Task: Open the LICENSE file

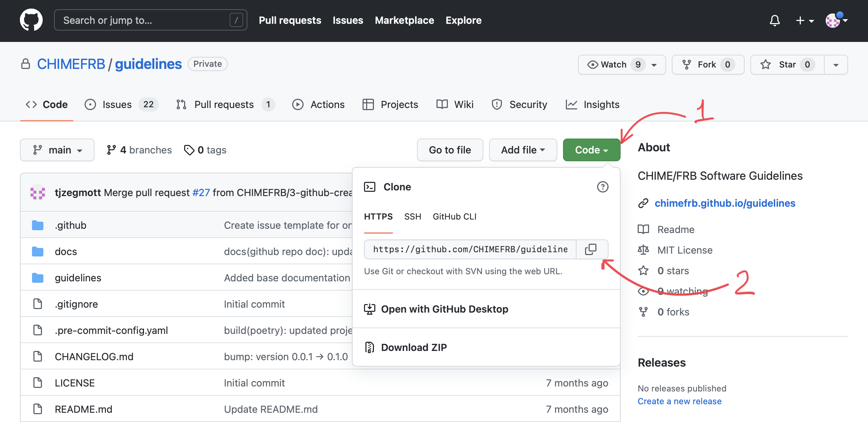Action: tap(75, 383)
